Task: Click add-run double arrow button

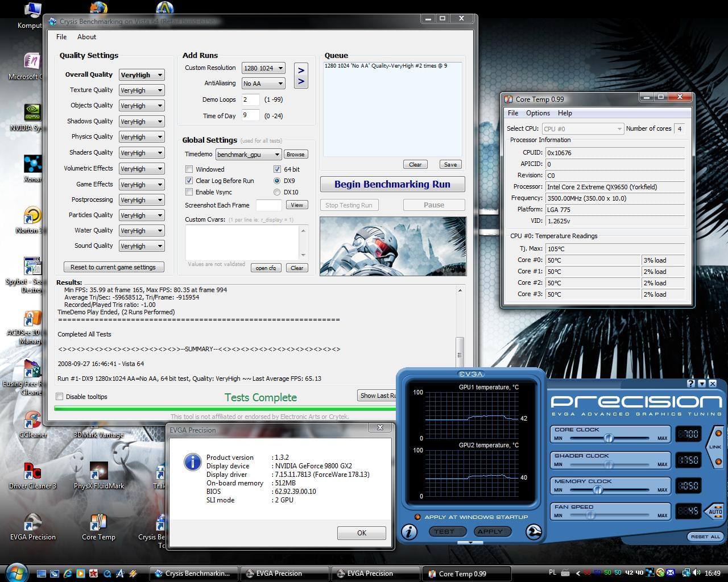Action: 301,76
